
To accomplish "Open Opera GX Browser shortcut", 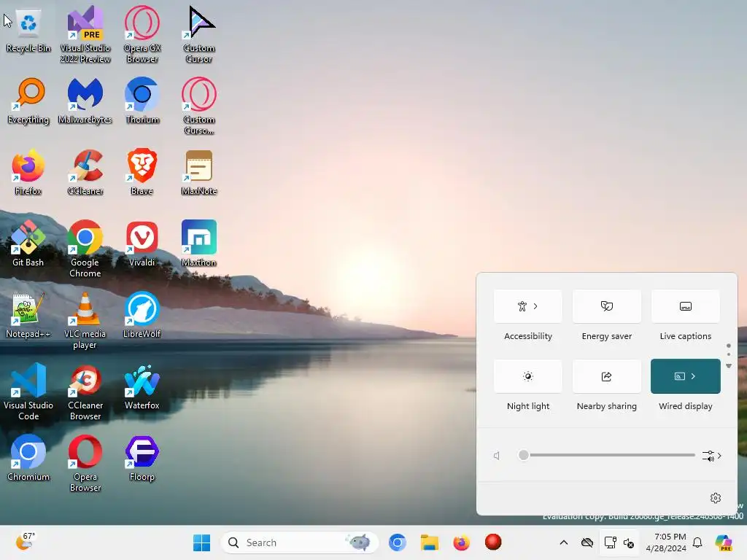I will coord(142,34).
